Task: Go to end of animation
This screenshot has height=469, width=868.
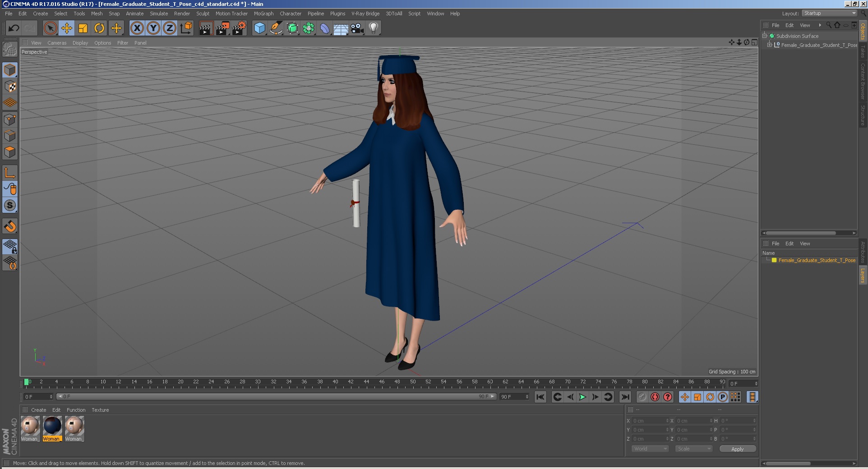Action: click(625, 397)
